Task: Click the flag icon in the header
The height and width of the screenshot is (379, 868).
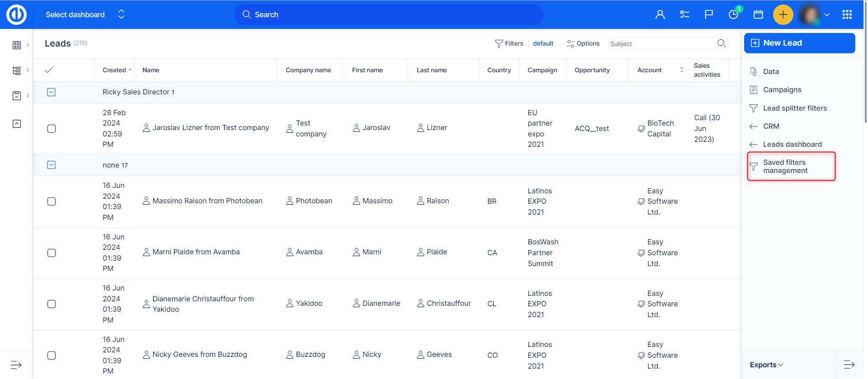Action: point(709,14)
